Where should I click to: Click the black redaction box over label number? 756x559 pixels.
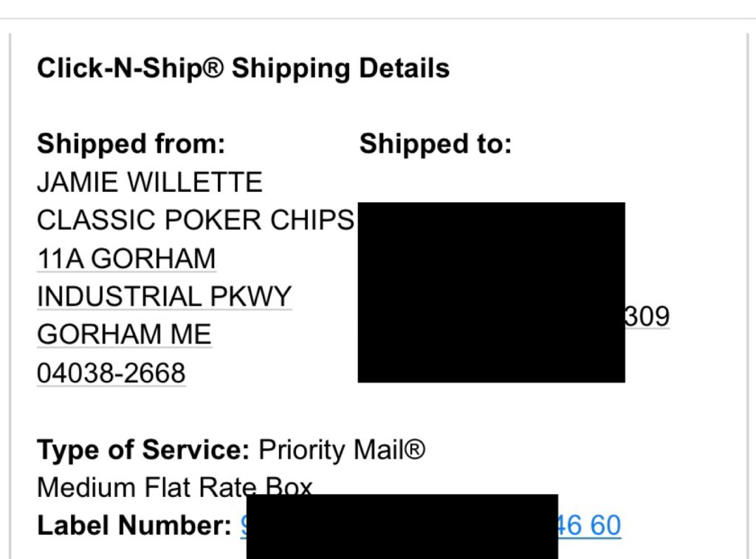point(402,527)
